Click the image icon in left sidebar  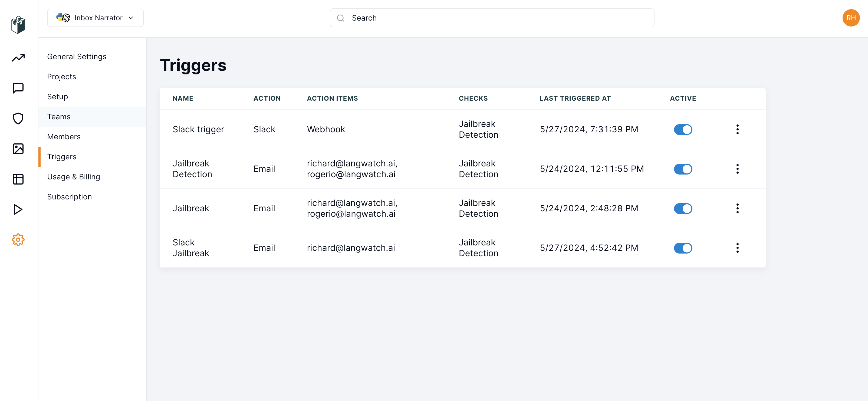tap(18, 149)
